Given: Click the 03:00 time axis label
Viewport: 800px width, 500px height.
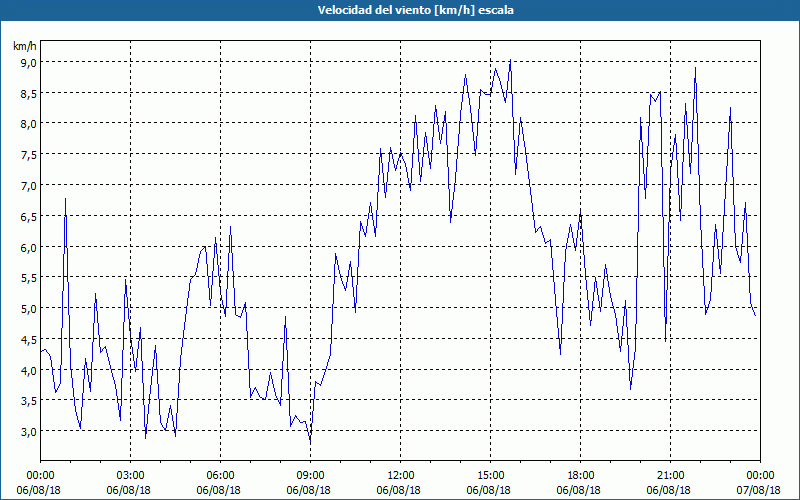Looking at the screenshot, I should [x=131, y=476].
